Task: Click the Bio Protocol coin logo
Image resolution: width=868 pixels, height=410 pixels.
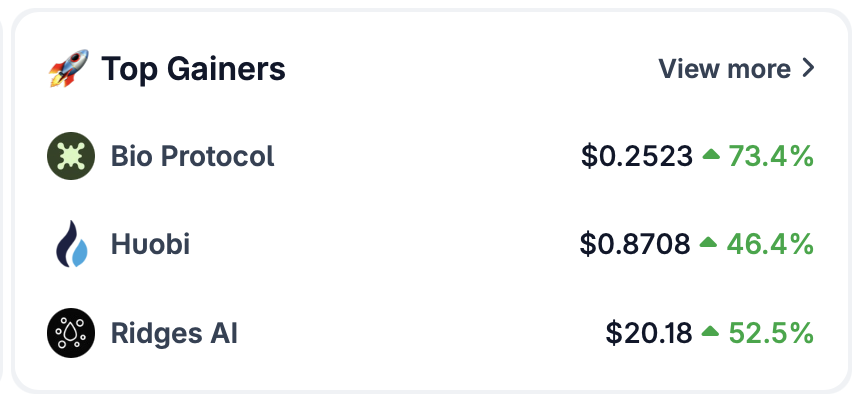Action: (71, 156)
